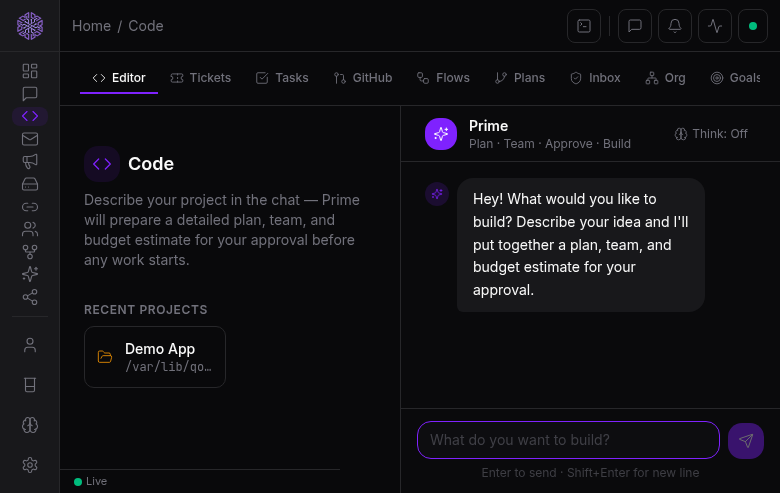This screenshot has height=493, width=780.
Task: Open the sparkle star icon in sidebar
Action: (x=30, y=274)
